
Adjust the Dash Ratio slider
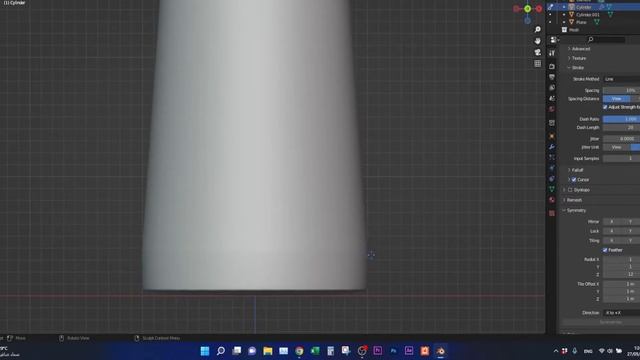(x=621, y=119)
